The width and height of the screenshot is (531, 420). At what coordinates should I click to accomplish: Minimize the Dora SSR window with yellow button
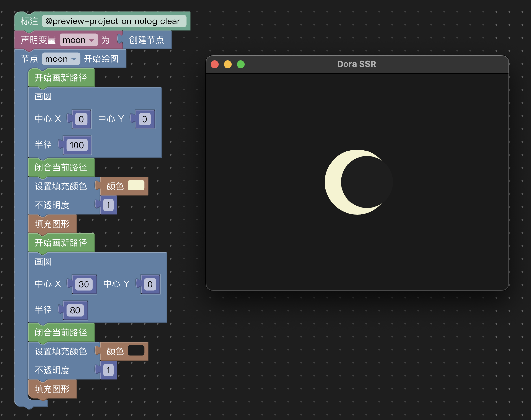point(228,64)
